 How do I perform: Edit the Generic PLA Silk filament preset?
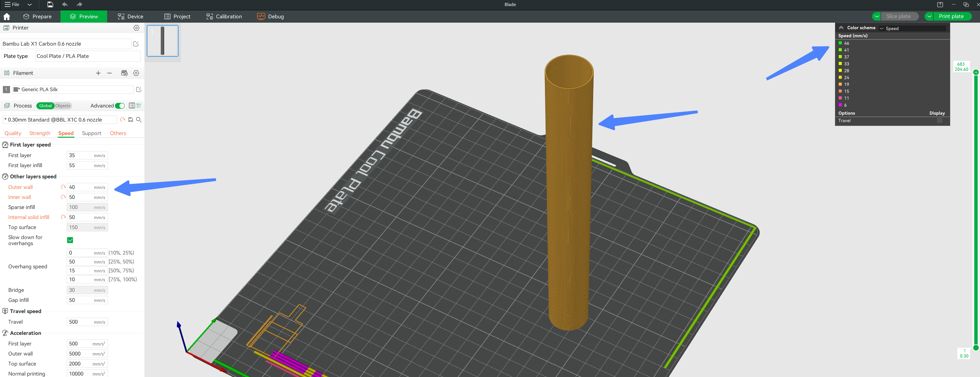click(x=138, y=89)
